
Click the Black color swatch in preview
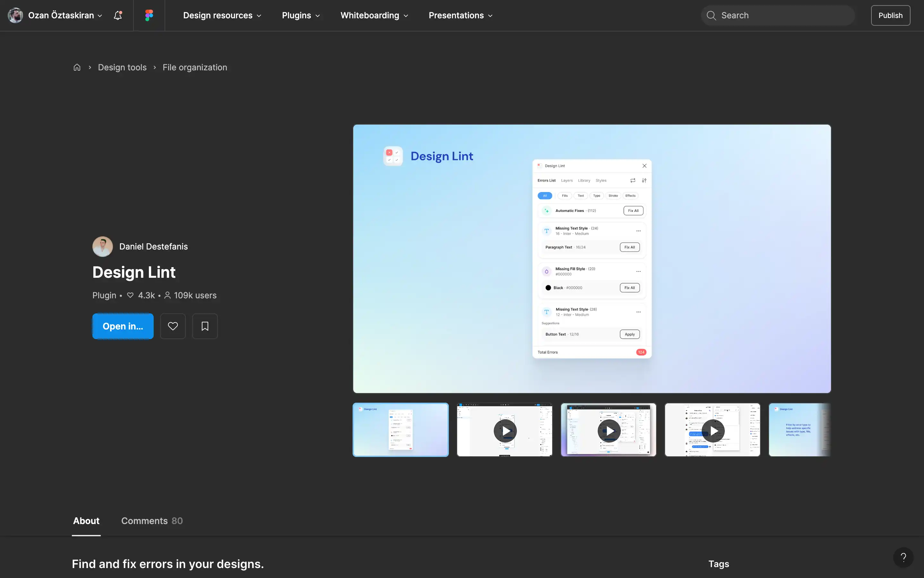coord(548,288)
